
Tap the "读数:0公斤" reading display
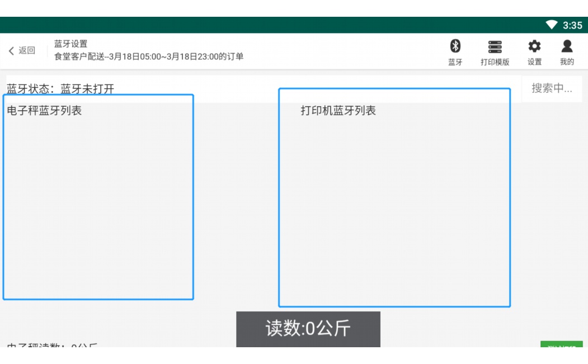click(308, 329)
